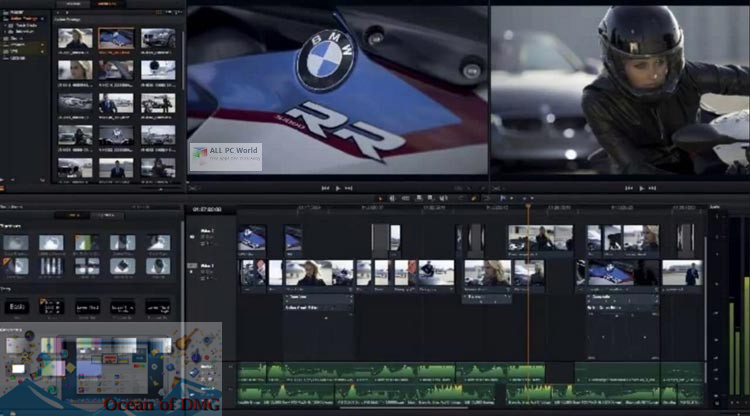The image size is (750, 416).
Task: Switch to the left effects library tab
Action: [74, 215]
